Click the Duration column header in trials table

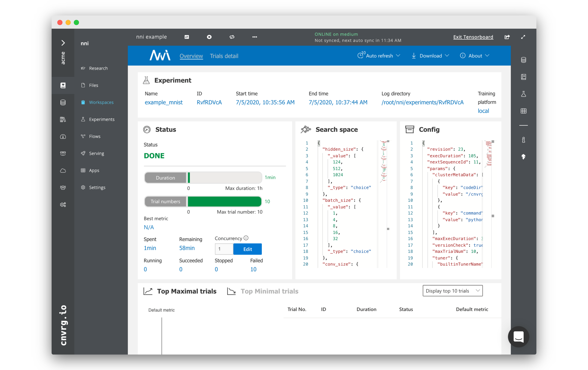366,309
